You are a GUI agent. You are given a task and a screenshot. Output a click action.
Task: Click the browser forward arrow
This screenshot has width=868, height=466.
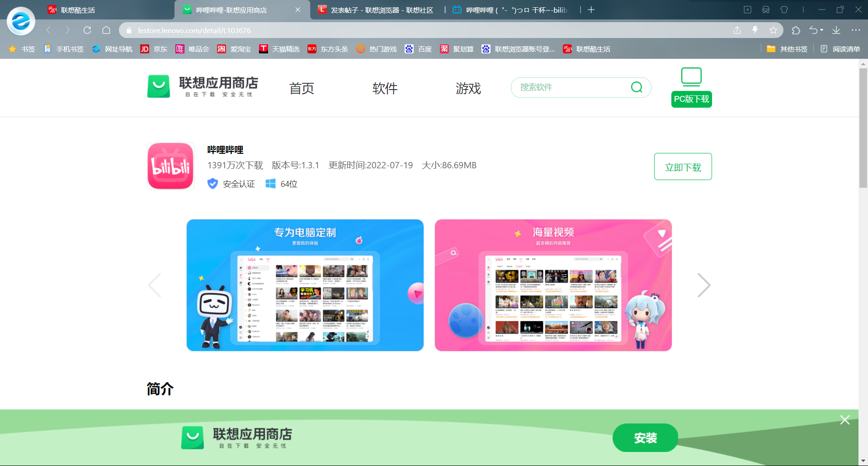point(68,30)
